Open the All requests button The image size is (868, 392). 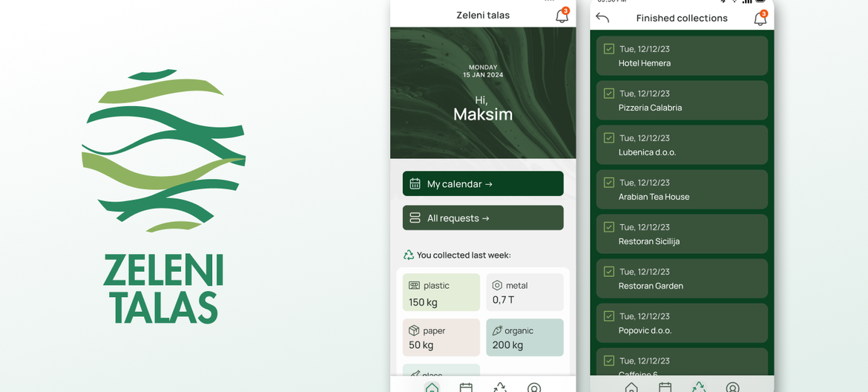(483, 218)
